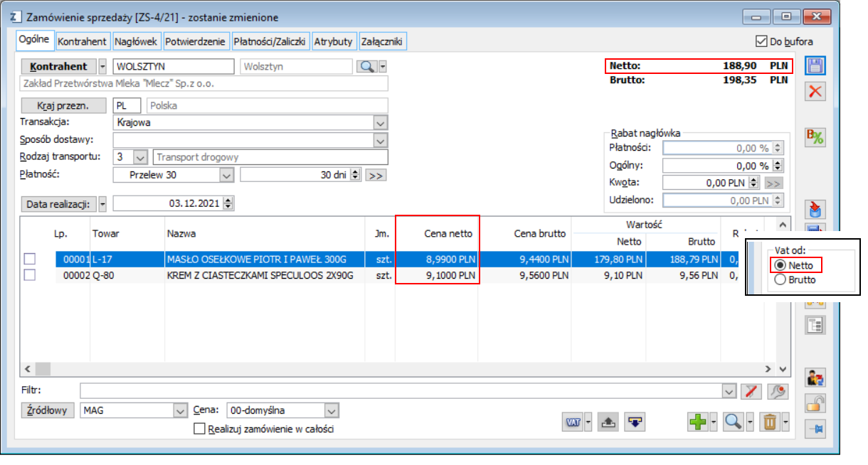Click the VAT icon button
The image size is (868, 465).
[x=573, y=422]
